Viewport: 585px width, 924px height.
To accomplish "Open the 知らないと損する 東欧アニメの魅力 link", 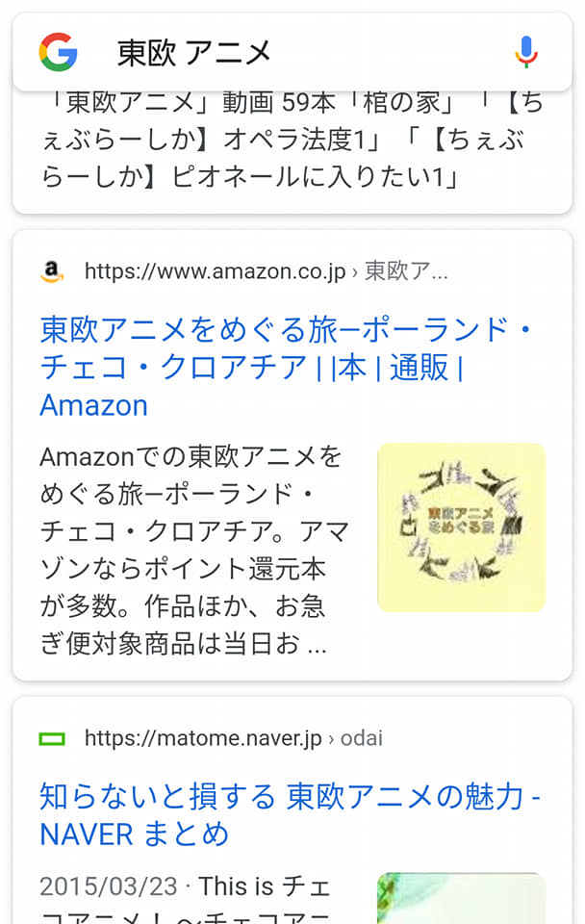I will [x=290, y=815].
